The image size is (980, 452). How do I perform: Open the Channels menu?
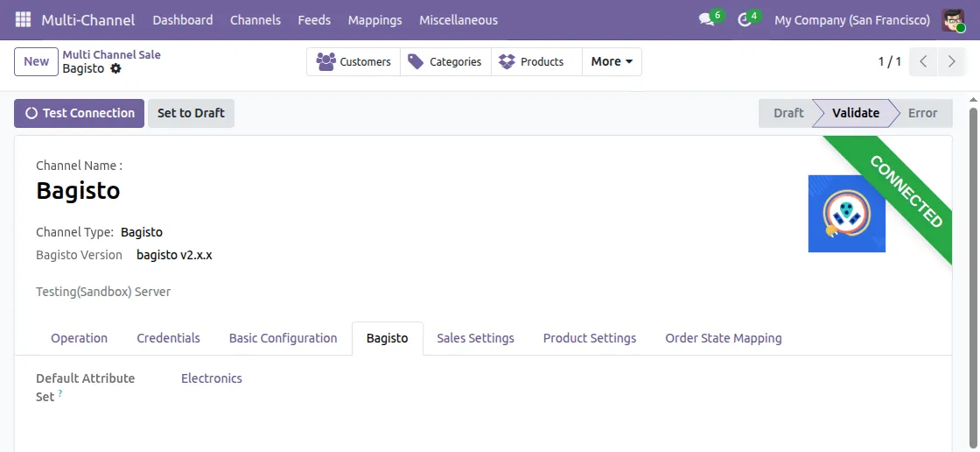255,20
